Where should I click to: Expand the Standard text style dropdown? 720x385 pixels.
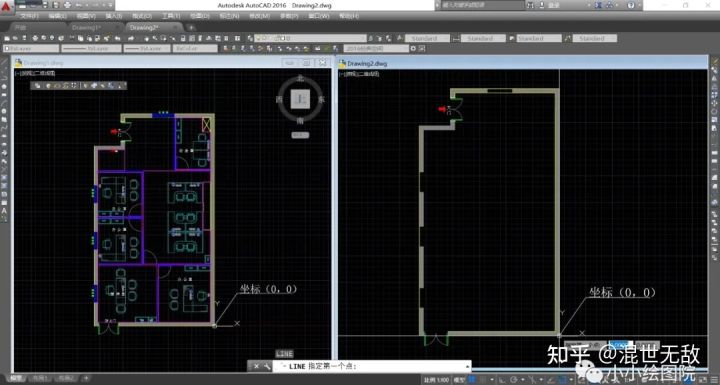tap(428, 38)
